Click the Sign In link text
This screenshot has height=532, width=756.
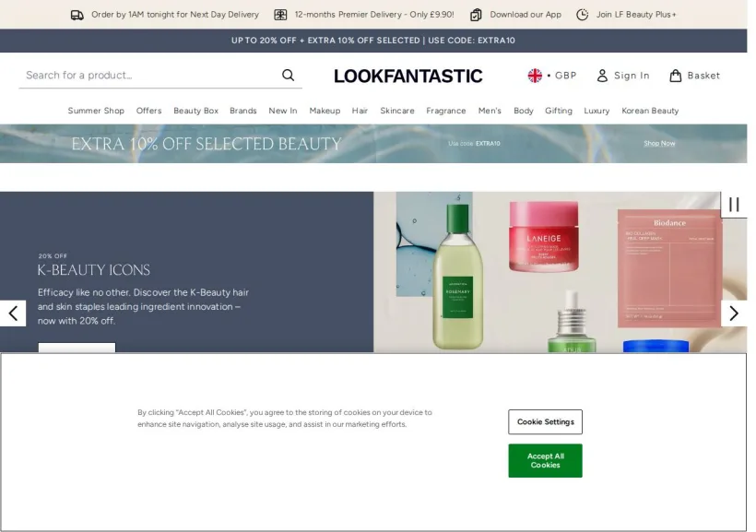632,76
